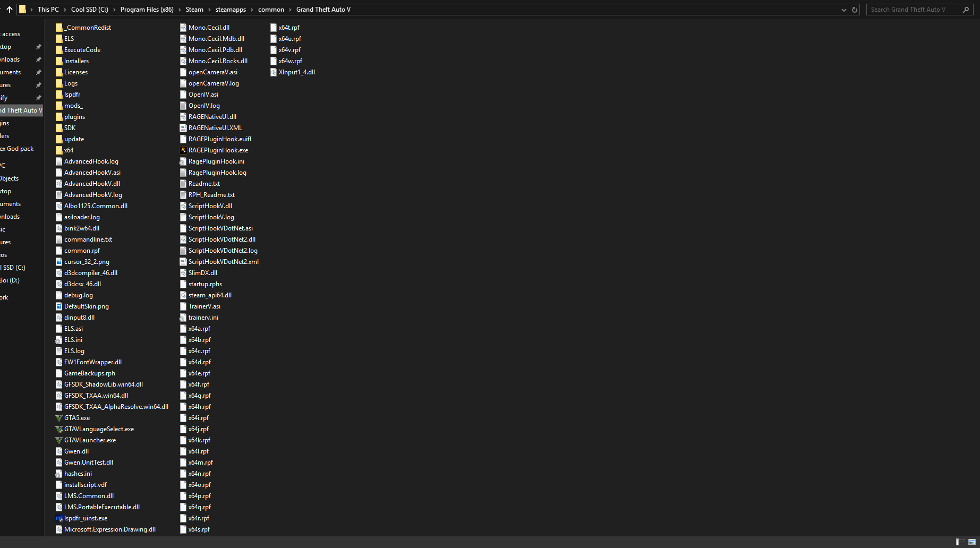Image resolution: width=980 pixels, height=548 pixels.
Task: Select the RAGEPluginHook.exe icon
Action: (x=183, y=150)
